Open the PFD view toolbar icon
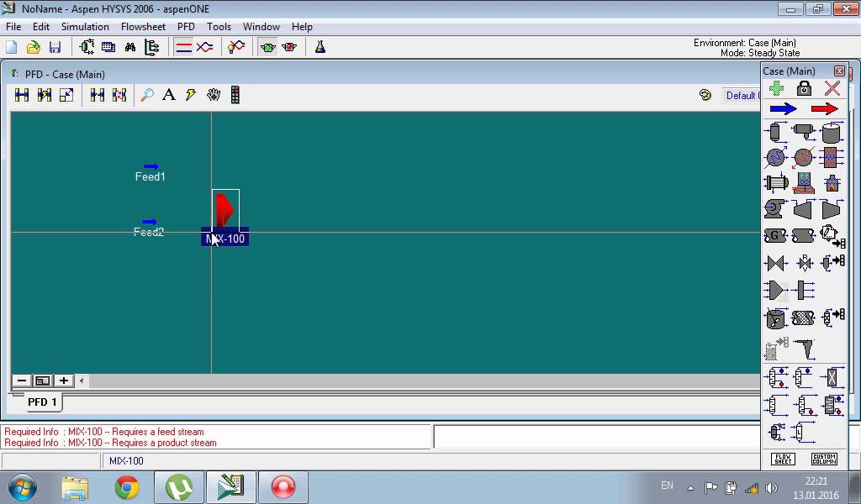 87,47
